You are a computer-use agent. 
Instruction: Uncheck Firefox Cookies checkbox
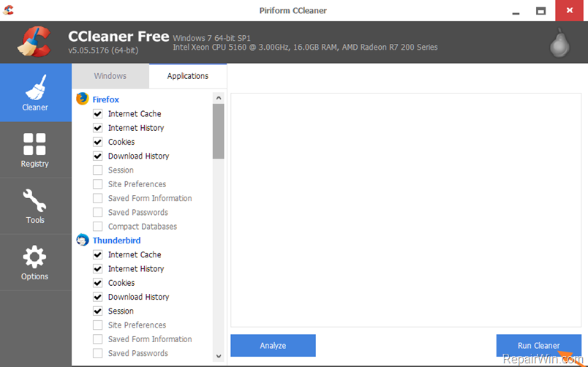97,142
